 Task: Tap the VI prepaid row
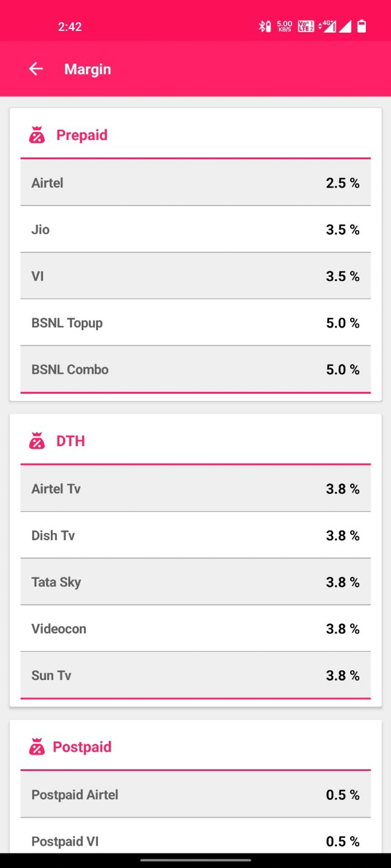coord(195,276)
